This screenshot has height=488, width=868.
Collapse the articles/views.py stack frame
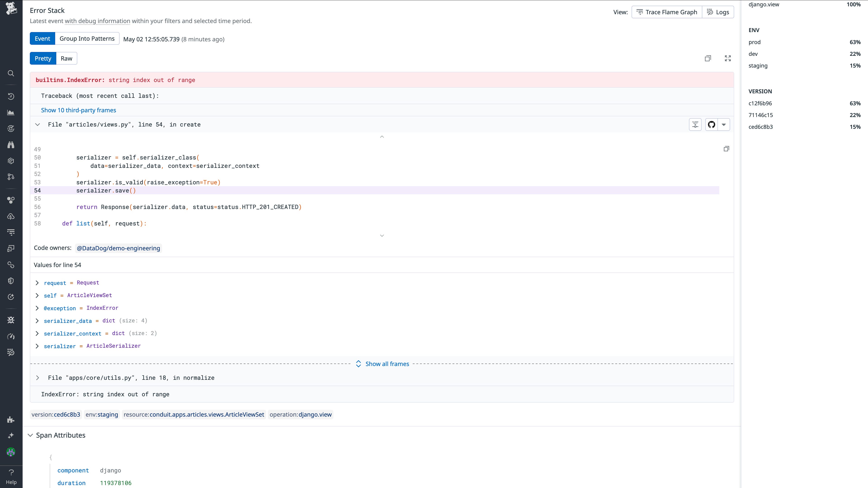coord(37,124)
